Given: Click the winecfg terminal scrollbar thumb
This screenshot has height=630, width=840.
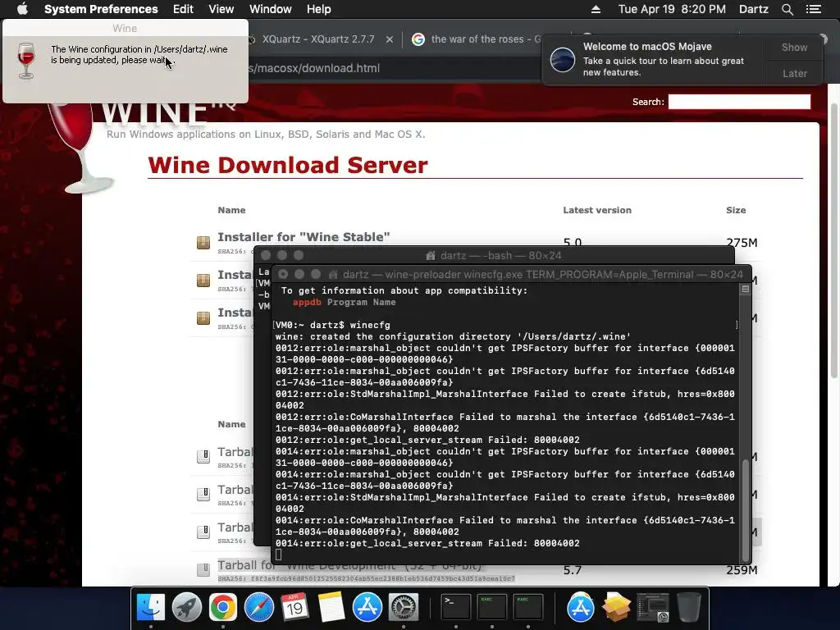Looking at the screenshot, I should (x=745, y=509).
